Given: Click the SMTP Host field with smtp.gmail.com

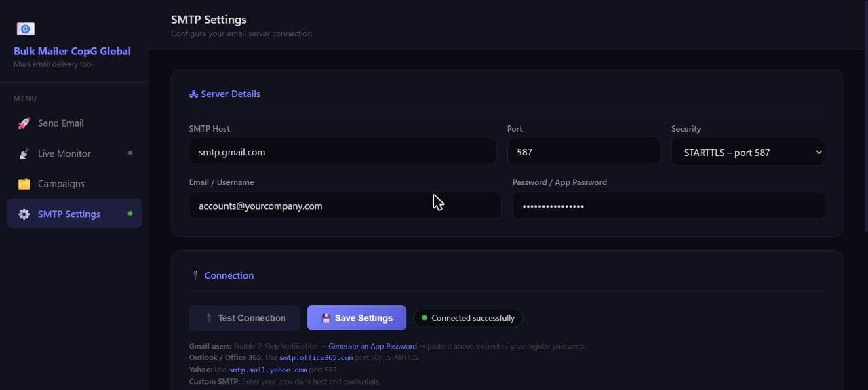Looking at the screenshot, I should click(x=342, y=152).
